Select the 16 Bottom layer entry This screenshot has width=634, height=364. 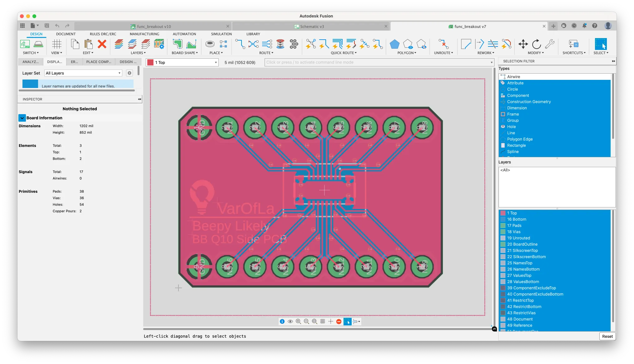pos(516,219)
